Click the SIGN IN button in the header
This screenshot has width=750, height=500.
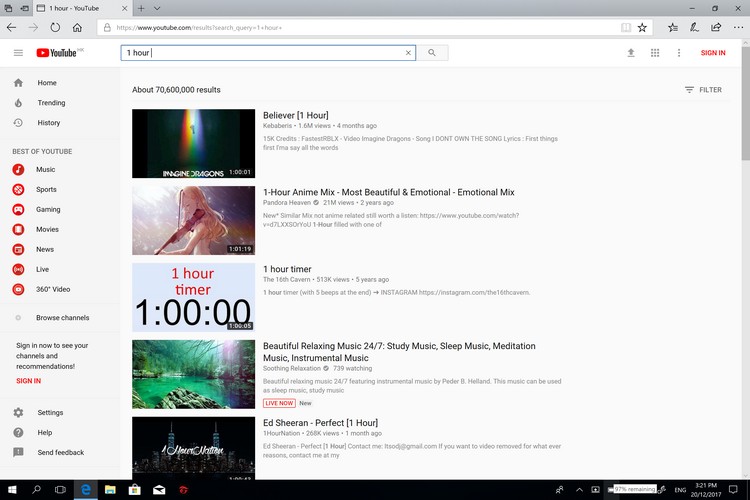[713, 53]
